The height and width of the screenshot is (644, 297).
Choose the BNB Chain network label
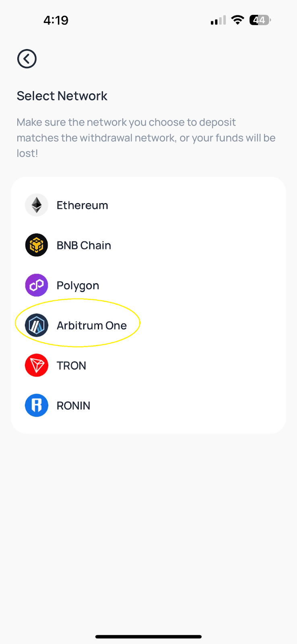(x=84, y=246)
